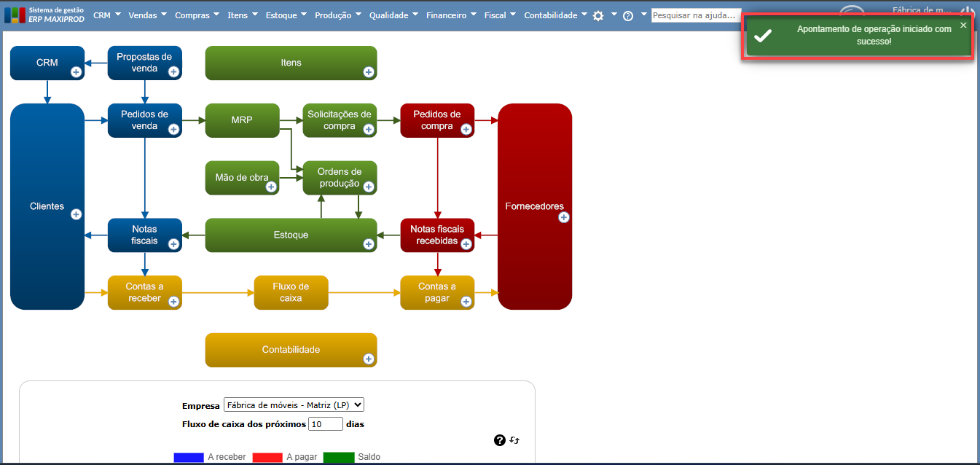
Task: Click plus icon on Contabilidade box
Action: 369,359
